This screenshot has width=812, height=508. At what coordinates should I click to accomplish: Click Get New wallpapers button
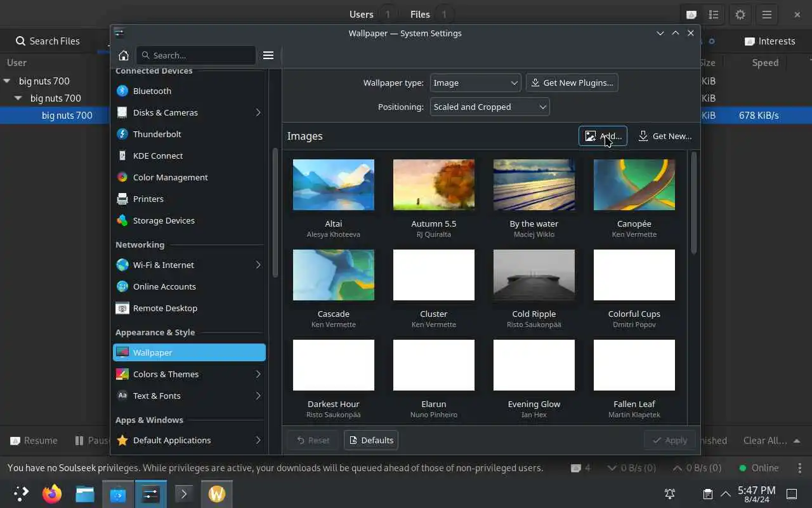tap(665, 136)
